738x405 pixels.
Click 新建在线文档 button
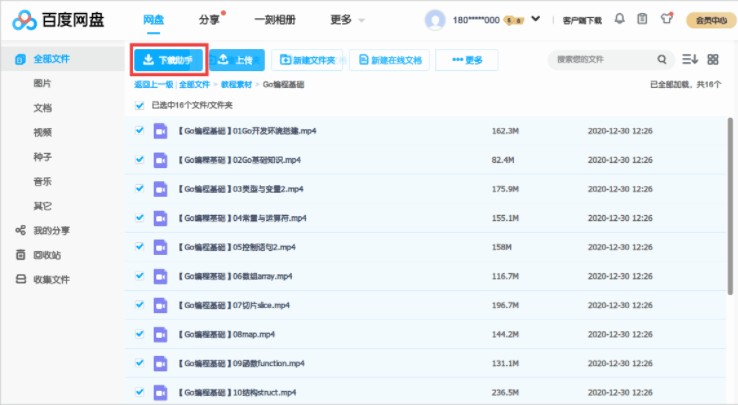[x=390, y=60]
